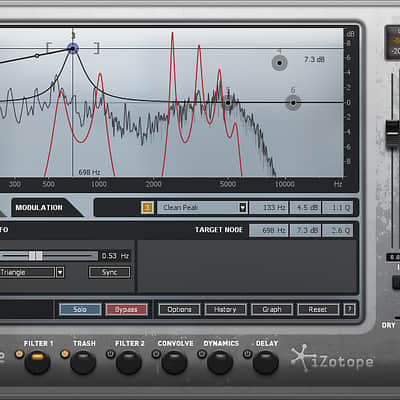This screenshot has width=400, height=400.
Task: Open help with the question mark button
Action: tap(349, 309)
